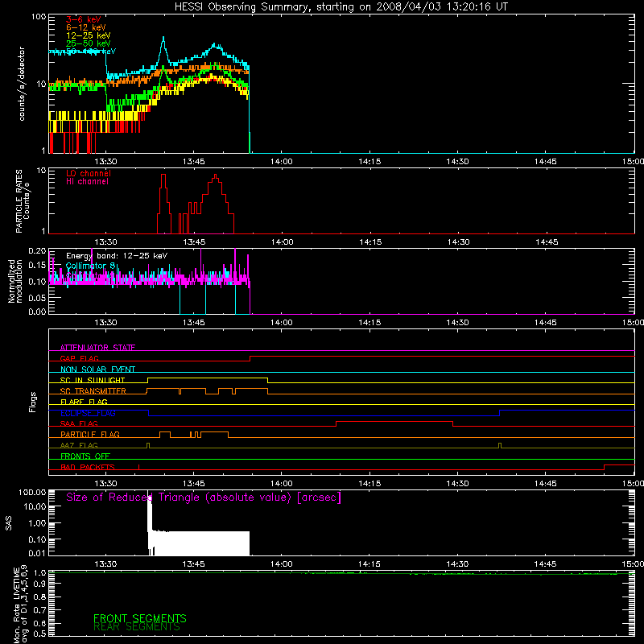This screenshot has height=644, width=644.
Task: Click the 'SAA FLAG' label
Action: (79, 423)
